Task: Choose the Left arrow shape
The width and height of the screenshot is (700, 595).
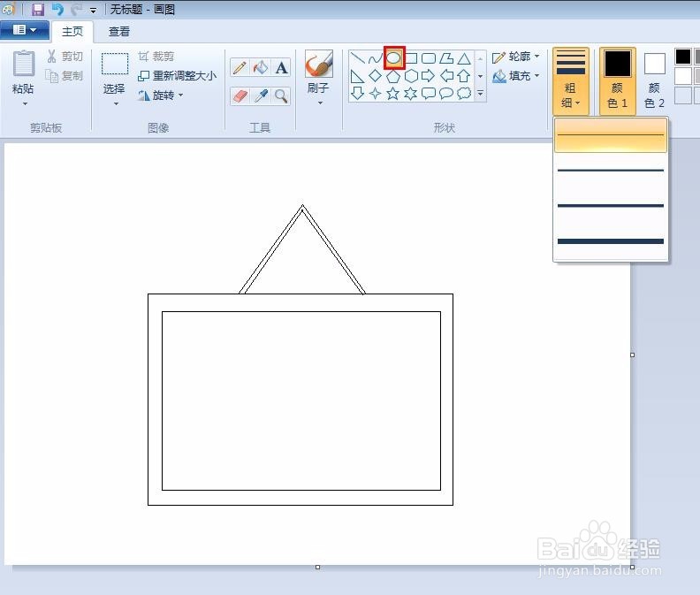Action: [446, 76]
